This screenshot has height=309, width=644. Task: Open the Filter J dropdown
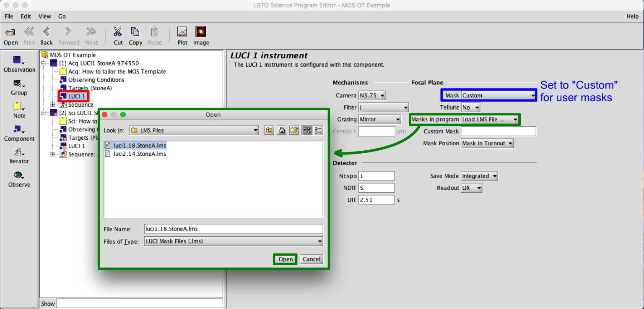[383, 107]
